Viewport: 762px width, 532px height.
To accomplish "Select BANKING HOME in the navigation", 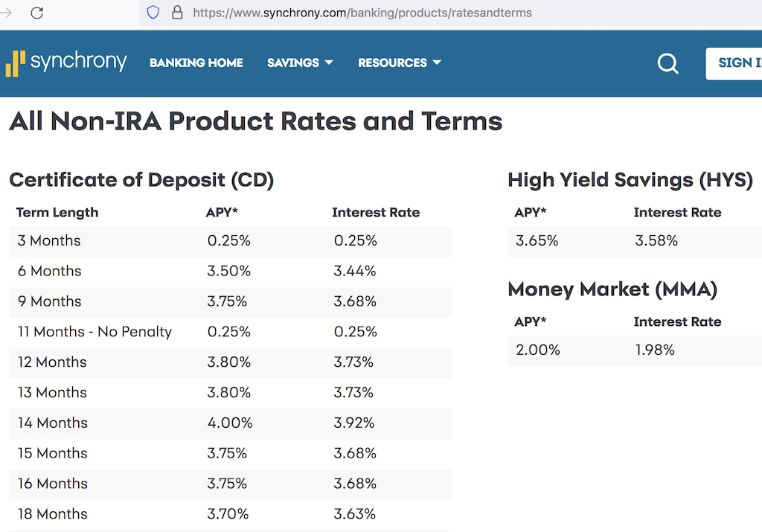I will point(196,63).
